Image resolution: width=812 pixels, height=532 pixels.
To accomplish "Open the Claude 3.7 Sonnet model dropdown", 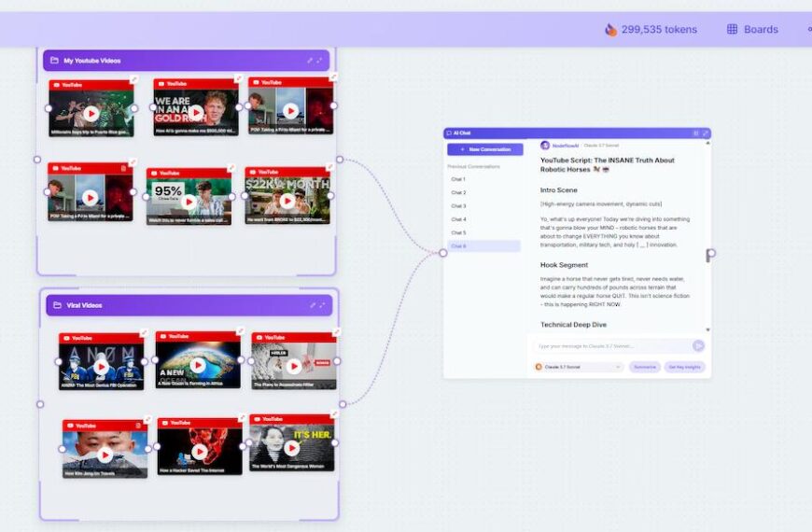I will click(578, 367).
